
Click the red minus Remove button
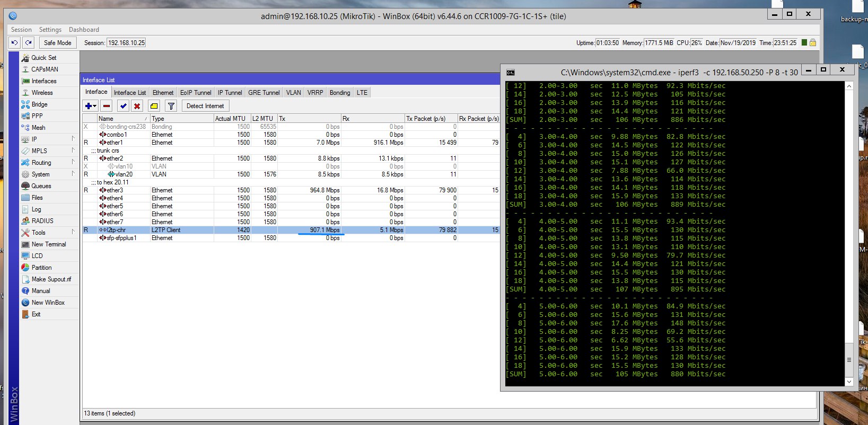[x=107, y=105]
